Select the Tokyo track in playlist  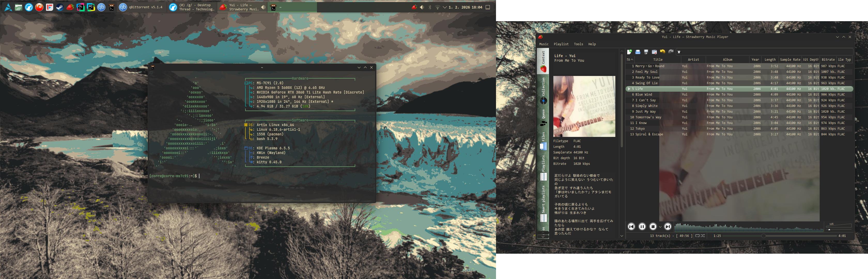pos(640,129)
